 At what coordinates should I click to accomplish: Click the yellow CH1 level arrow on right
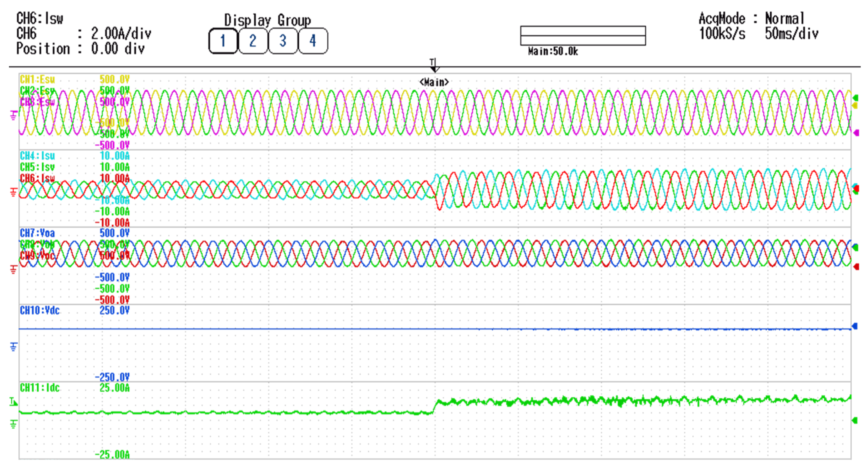[855, 106]
